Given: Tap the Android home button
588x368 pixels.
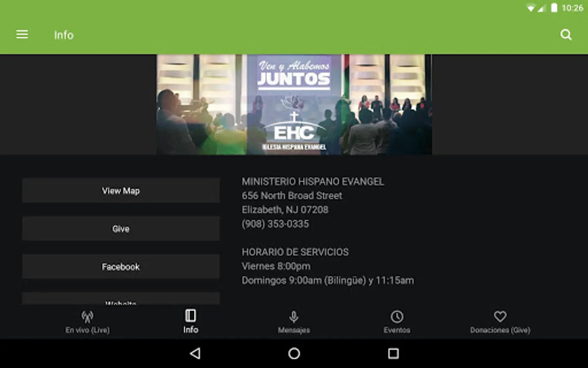Looking at the screenshot, I should (294, 353).
